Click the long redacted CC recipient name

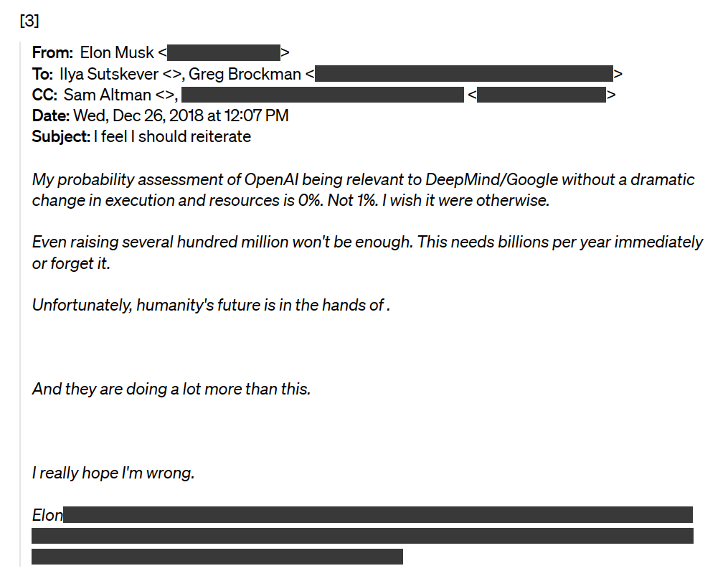tap(323, 95)
